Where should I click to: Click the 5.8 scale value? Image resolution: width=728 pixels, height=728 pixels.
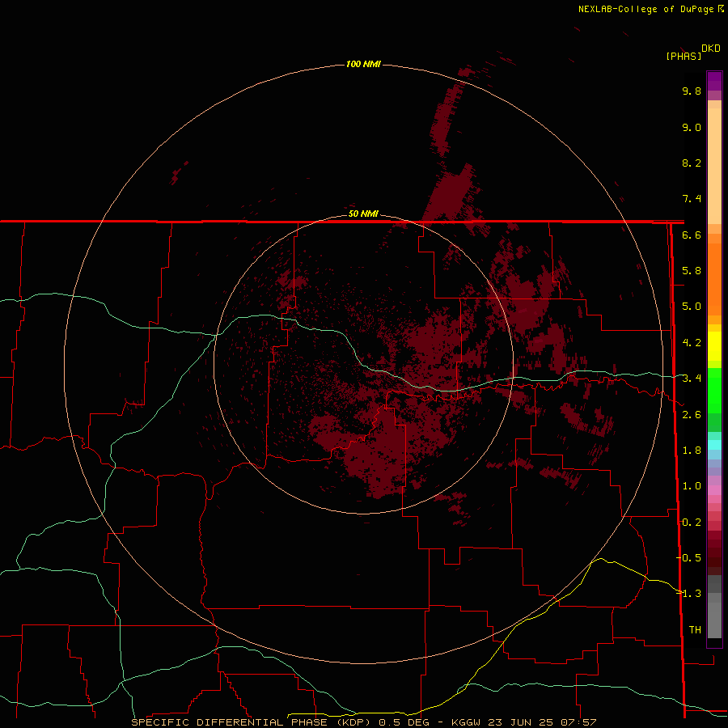click(692, 271)
